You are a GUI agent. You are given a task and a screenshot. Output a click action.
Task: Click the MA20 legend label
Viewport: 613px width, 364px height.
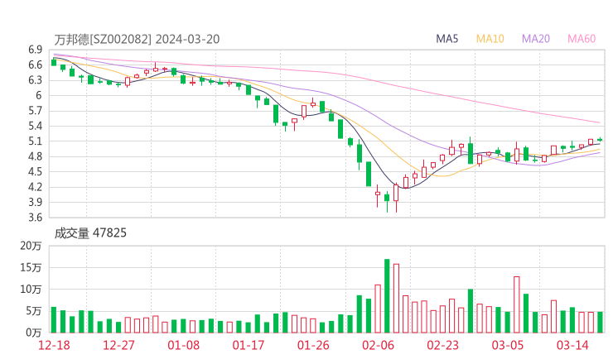pyautogui.click(x=536, y=39)
